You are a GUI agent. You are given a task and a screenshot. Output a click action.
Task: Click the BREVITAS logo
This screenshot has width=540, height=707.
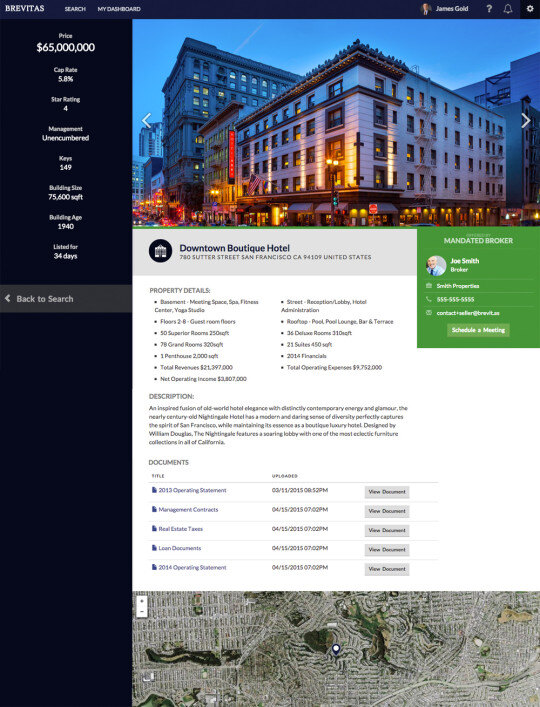pyautogui.click(x=25, y=9)
